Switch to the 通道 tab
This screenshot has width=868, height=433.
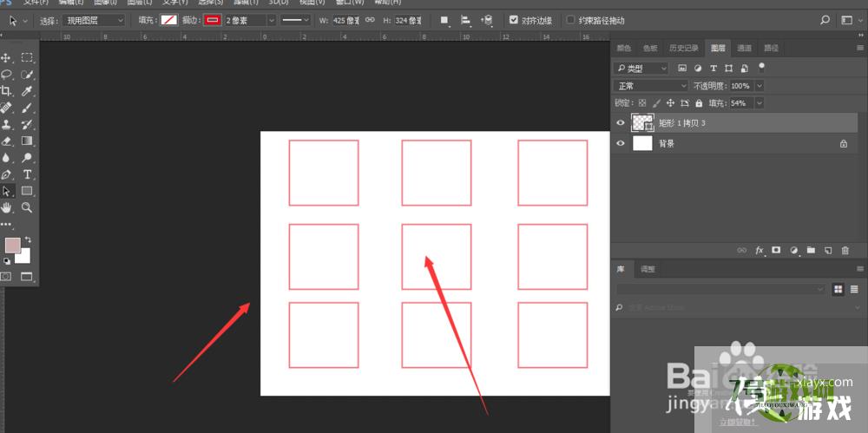click(x=745, y=49)
